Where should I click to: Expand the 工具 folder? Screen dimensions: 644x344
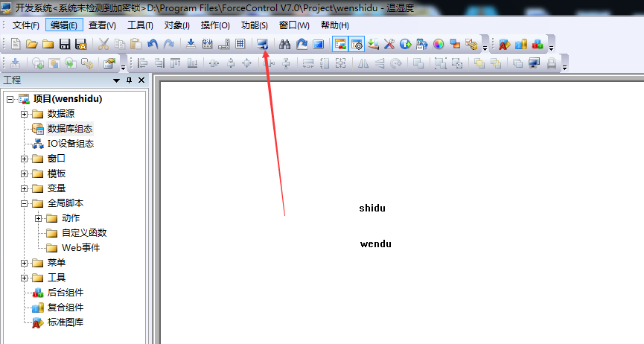coord(25,278)
